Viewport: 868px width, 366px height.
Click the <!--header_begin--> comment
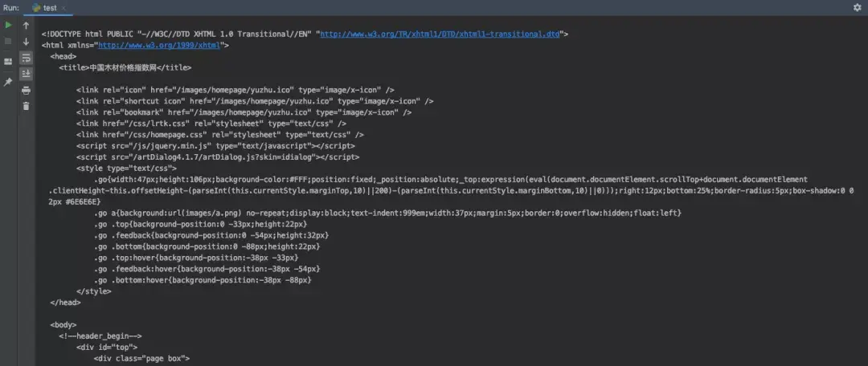pos(100,336)
